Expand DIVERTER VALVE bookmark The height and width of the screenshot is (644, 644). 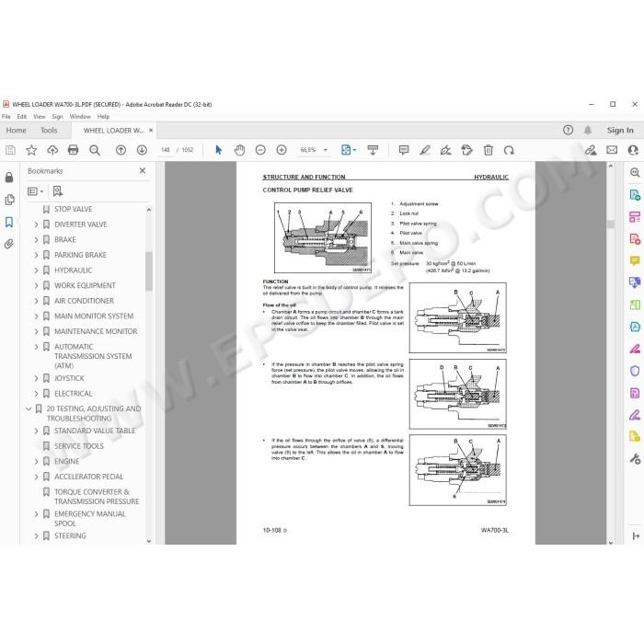point(36,224)
